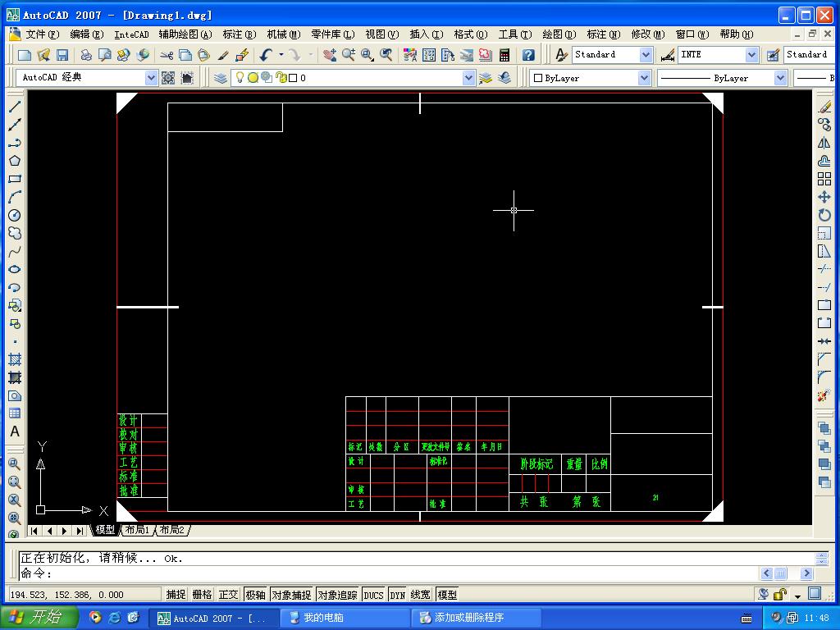Viewport: 840px width, 630px height.
Task: Toggle 栅格 grid display
Action: (x=202, y=595)
